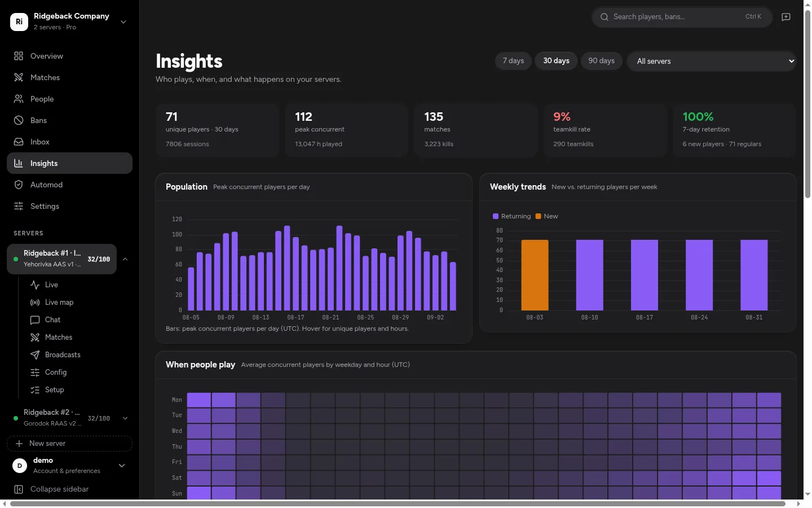Select the Ridgeback #1 server row

pos(61,259)
